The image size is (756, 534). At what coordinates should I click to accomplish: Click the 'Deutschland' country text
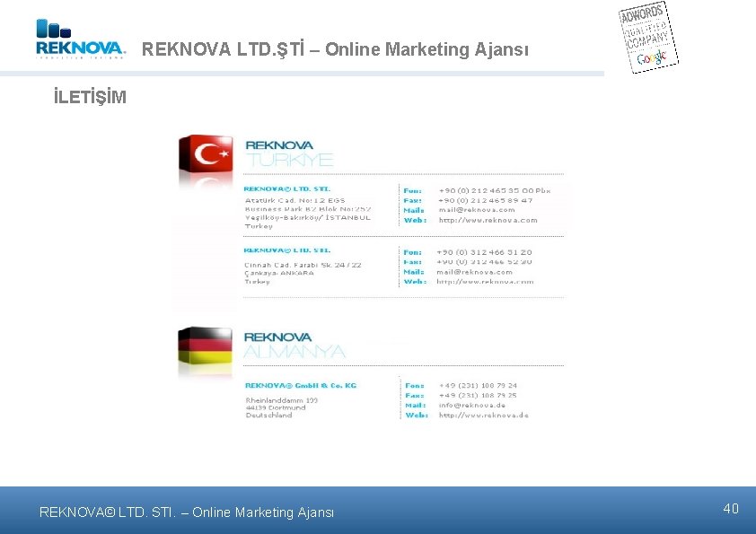tap(269, 415)
